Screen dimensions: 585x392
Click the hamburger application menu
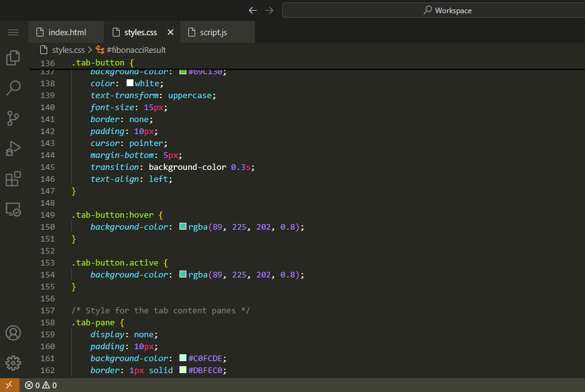[x=13, y=32]
